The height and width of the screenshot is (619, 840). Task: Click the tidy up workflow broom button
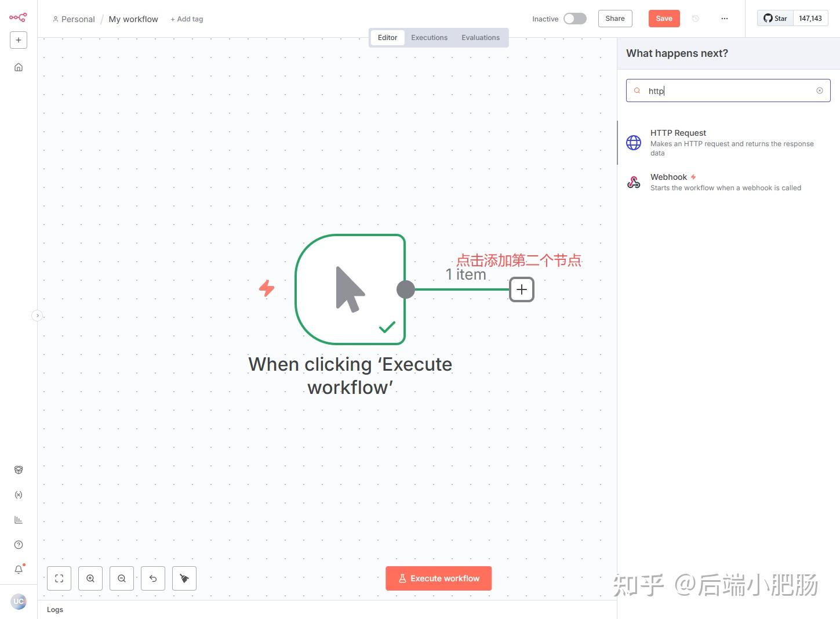point(184,578)
